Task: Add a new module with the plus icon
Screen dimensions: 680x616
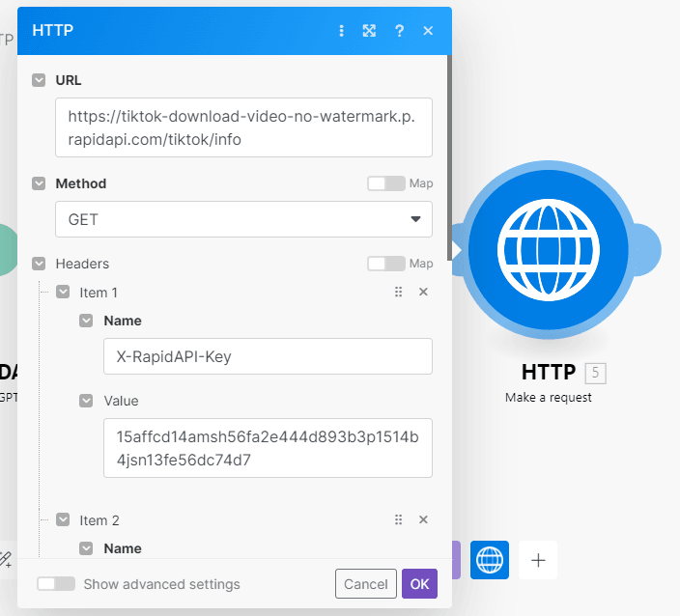Action: click(x=538, y=560)
